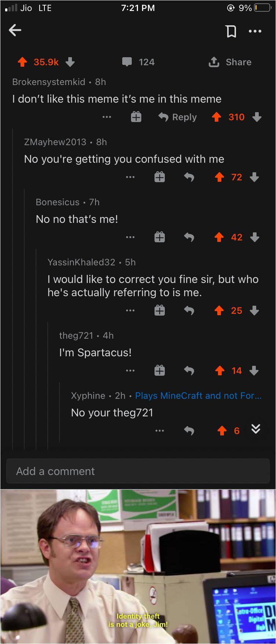
Task: Open the post's three-dot overflow menu
Action: 255,31
